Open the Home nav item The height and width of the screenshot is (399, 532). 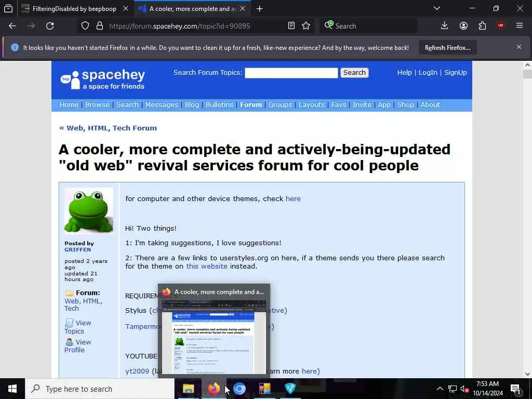69,105
